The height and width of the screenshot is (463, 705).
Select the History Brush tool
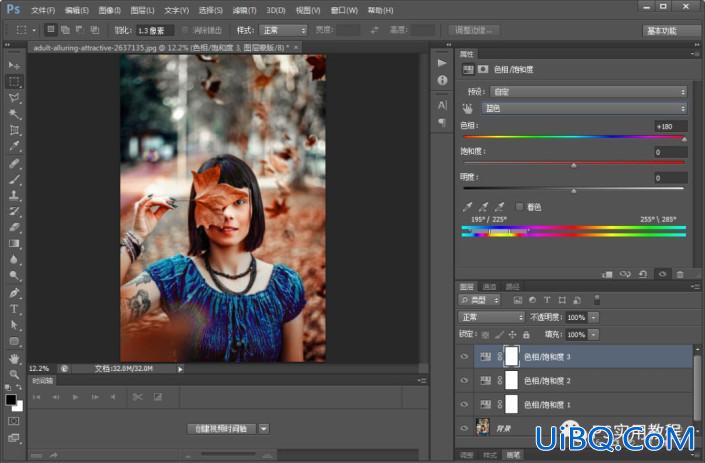14,211
